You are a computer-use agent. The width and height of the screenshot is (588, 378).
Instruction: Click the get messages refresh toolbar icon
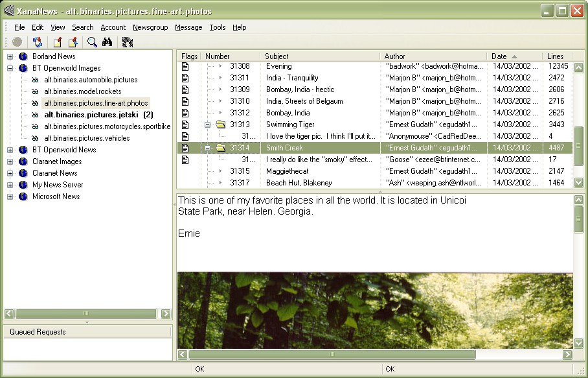pos(37,42)
